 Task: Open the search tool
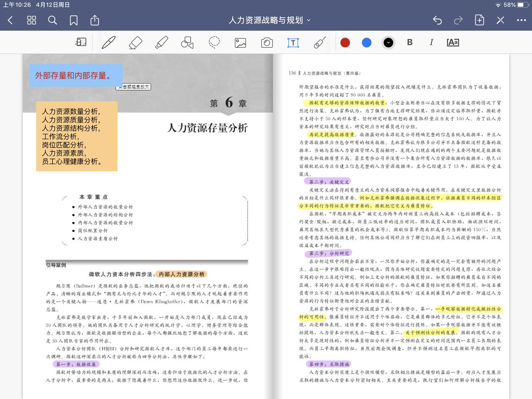52,20
